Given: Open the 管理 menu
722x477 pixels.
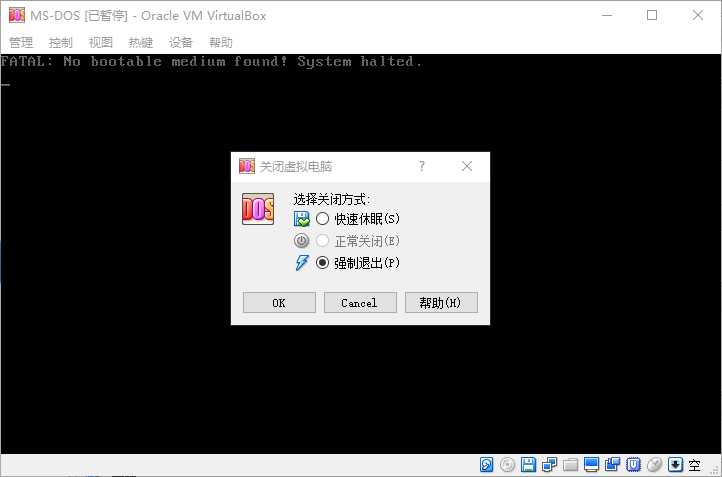Looking at the screenshot, I should (x=21, y=43).
